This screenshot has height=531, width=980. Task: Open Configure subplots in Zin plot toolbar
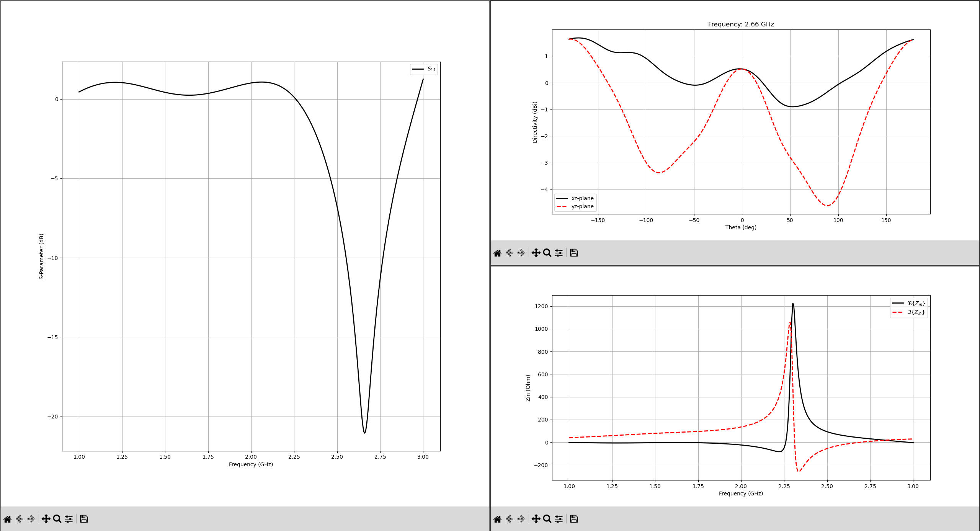pos(559,519)
